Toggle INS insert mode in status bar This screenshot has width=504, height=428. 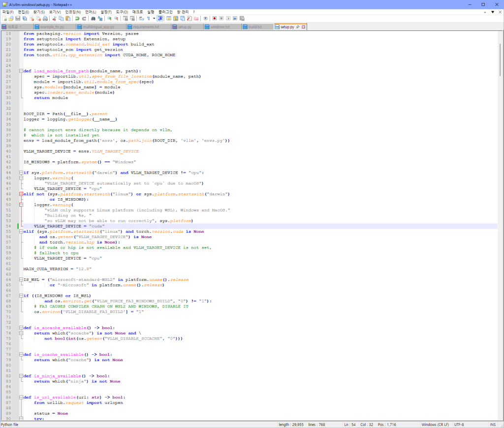[x=493, y=425]
